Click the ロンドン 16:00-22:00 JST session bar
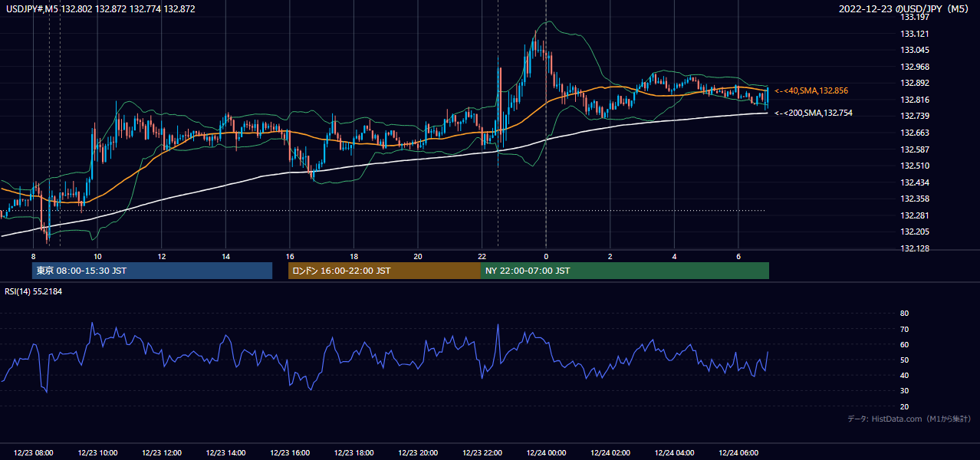980x460 pixels. 384,271
